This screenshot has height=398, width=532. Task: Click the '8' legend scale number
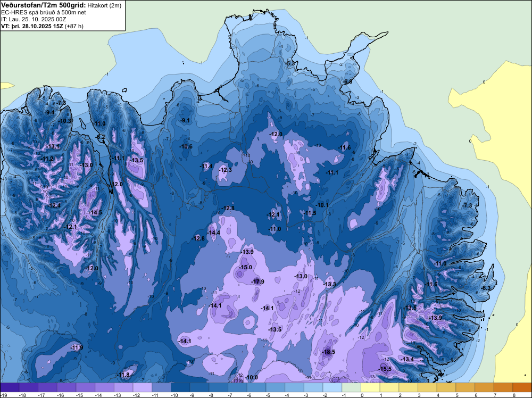coord(514,395)
